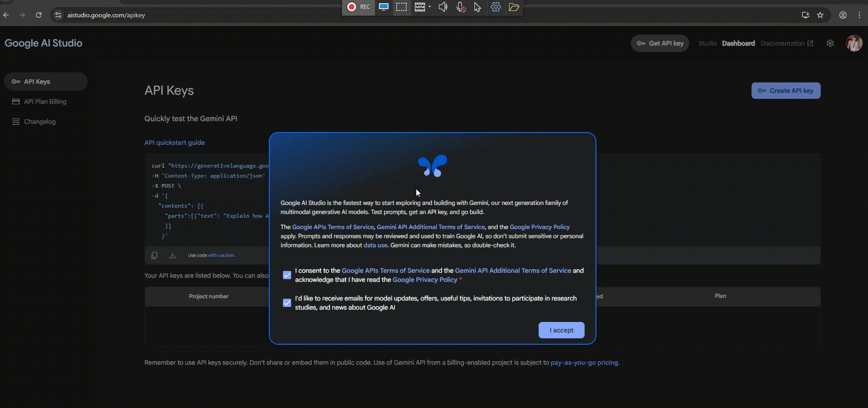
Task: Open the 'with caution' link
Action: [x=221, y=255]
